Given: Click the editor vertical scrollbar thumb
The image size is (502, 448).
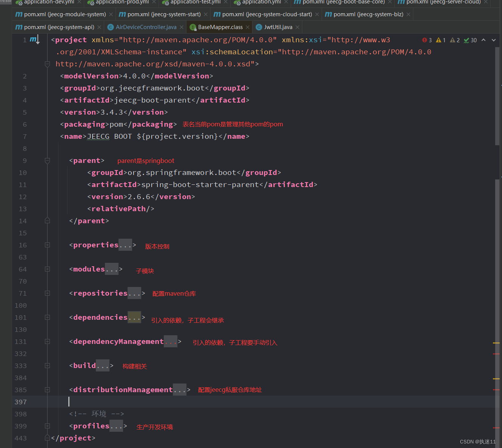Looking at the screenshot, I should [497, 96].
